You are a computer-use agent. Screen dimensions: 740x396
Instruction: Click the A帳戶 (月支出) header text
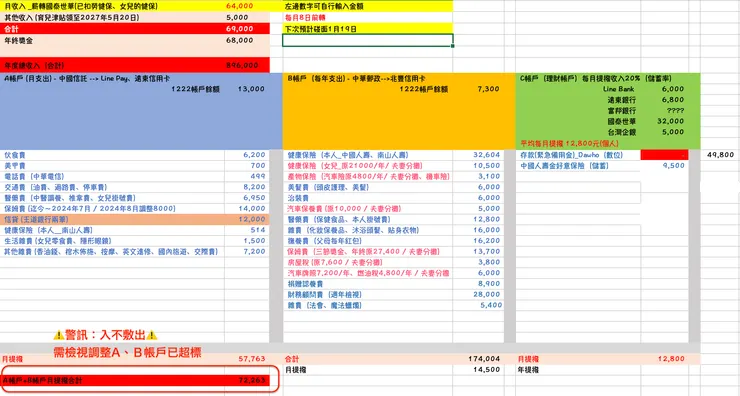pyautogui.click(x=87, y=78)
